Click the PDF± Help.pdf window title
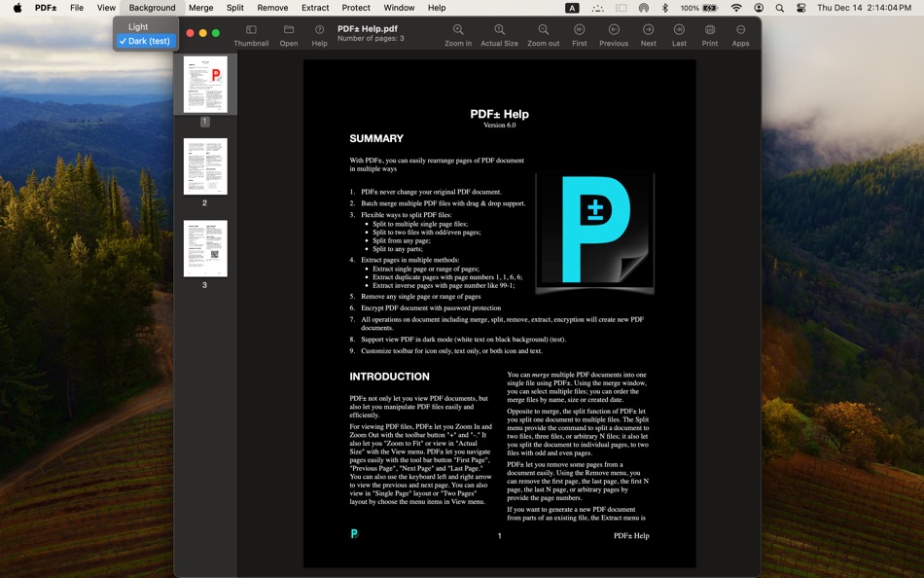The width and height of the screenshot is (924, 578). pos(367,28)
